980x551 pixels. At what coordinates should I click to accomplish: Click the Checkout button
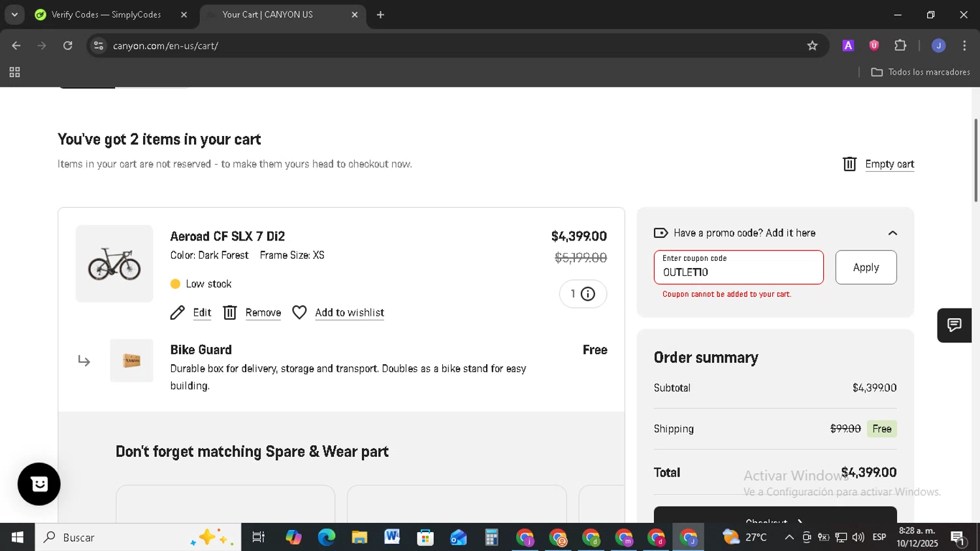click(775, 515)
